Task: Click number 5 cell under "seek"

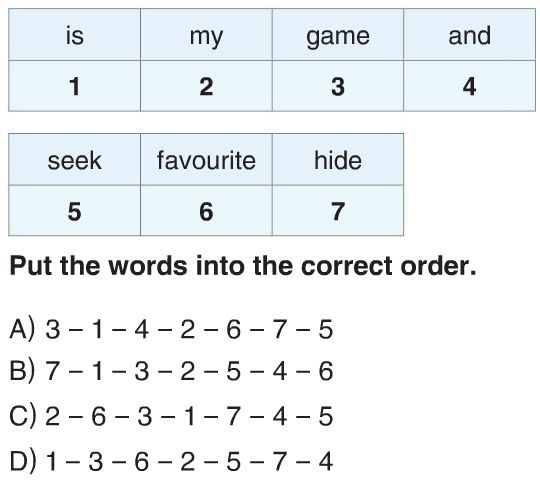Action: 74,211
